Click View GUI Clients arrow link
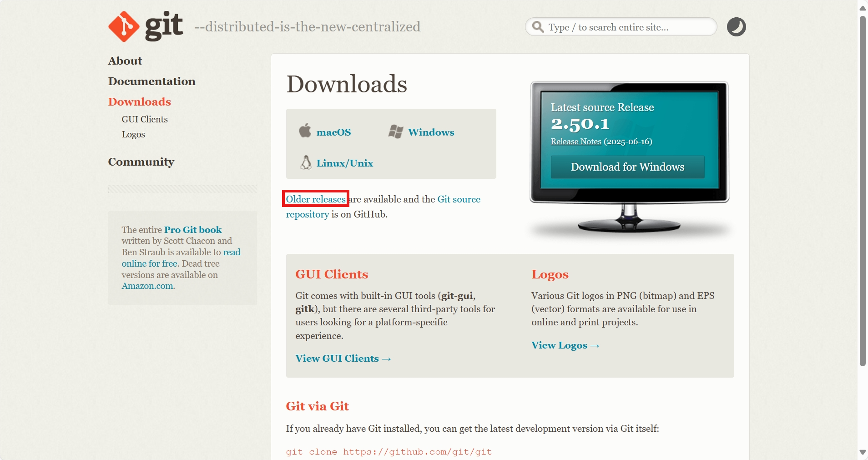Viewport: 868px width, 460px height. click(x=343, y=359)
